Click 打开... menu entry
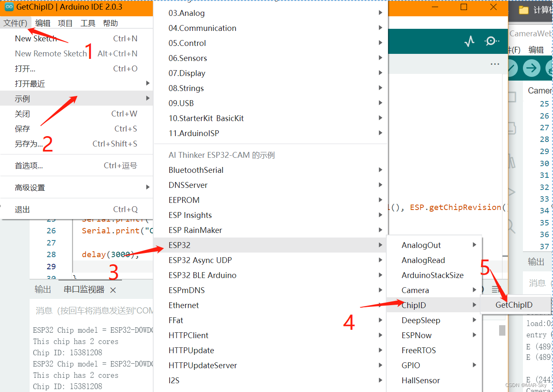Screen dimensions: 553x392 coord(76,68)
